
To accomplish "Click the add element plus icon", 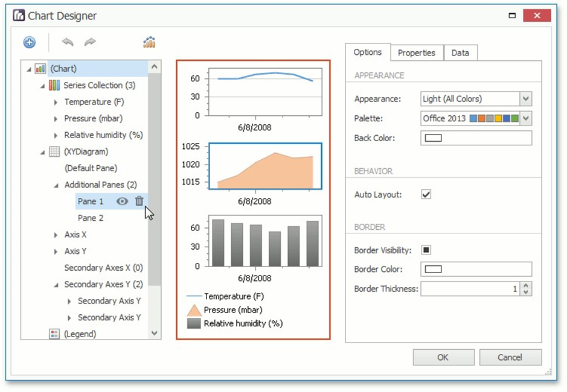I will click(30, 42).
